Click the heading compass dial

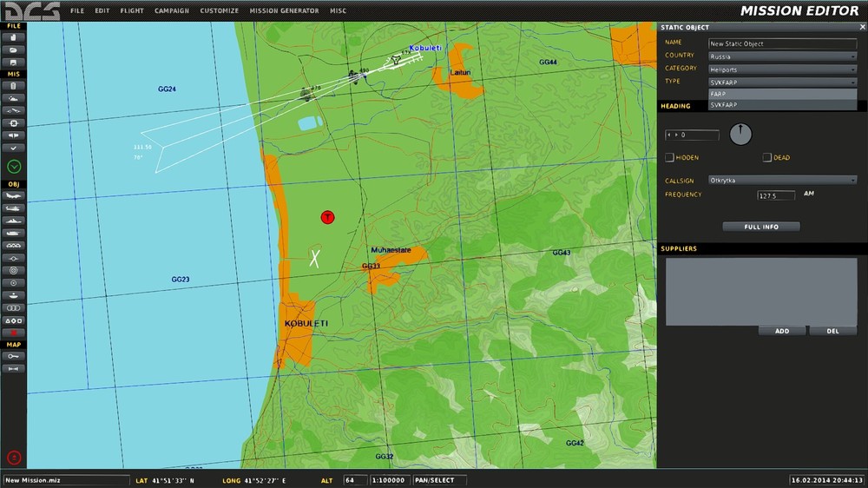point(740,135)
